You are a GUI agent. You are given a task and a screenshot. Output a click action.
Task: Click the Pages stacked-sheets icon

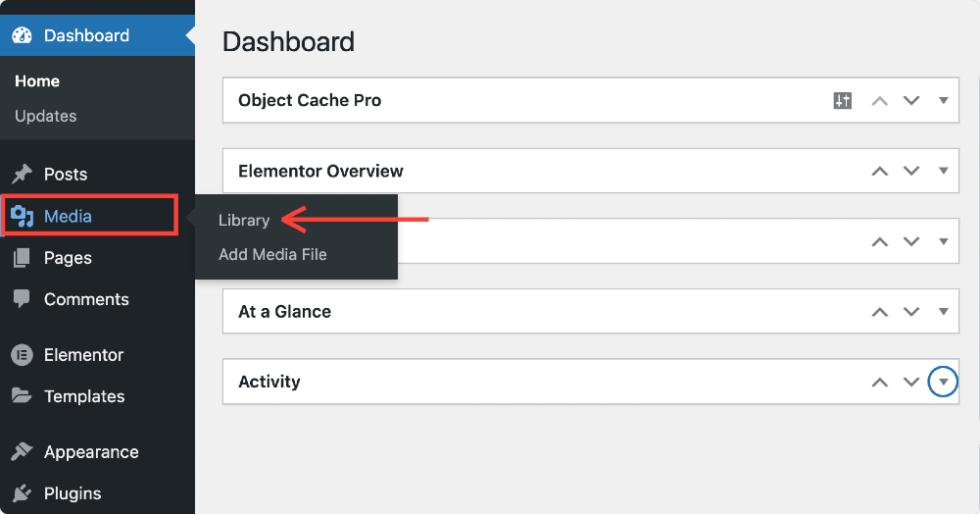22,258
